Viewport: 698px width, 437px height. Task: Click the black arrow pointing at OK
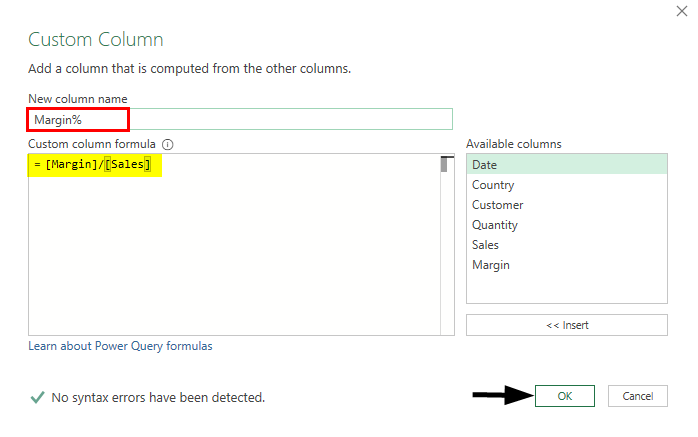tap(500, 396)
